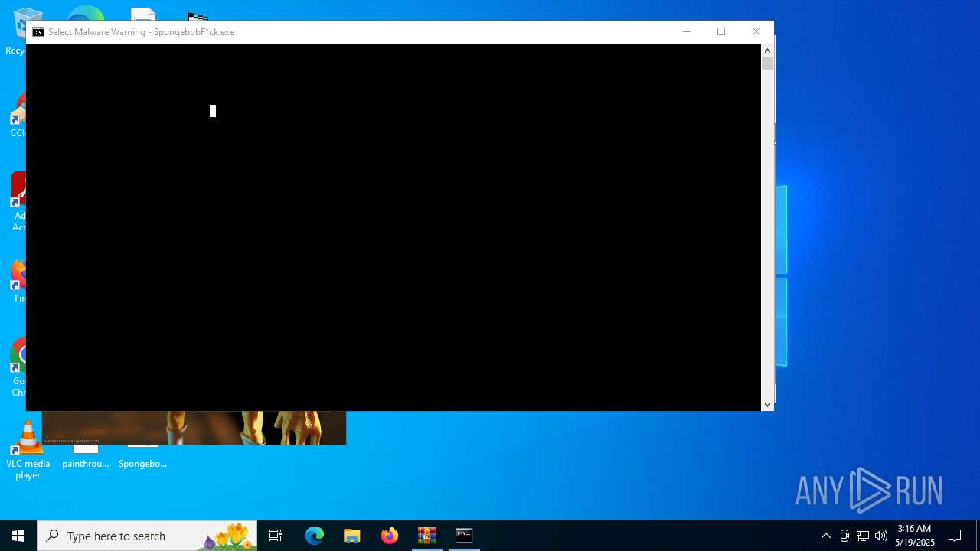Minimize the SpongebobF*ck.exe console window
The width and height of the screenshot is (980, 551).
[686, 31]
